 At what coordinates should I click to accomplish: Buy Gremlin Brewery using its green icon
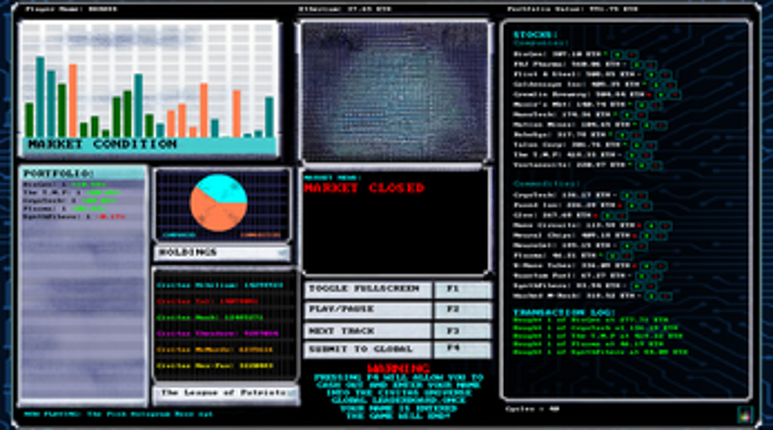[661, 95]
